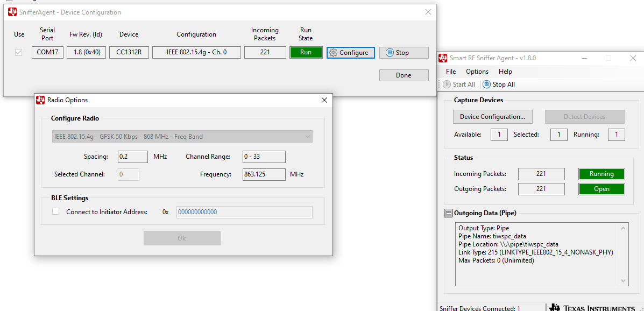
Task: Close the Radio Options dialog
Action: [324, 100]
